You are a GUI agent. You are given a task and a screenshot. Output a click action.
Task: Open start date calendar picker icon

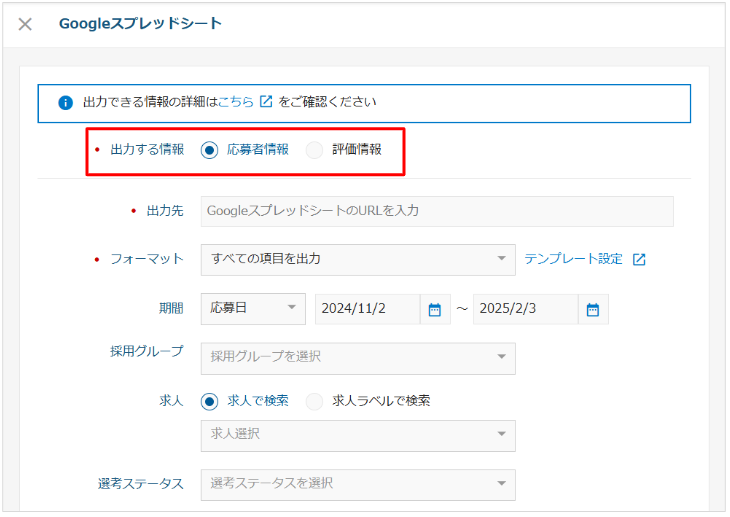coord(435,309)
